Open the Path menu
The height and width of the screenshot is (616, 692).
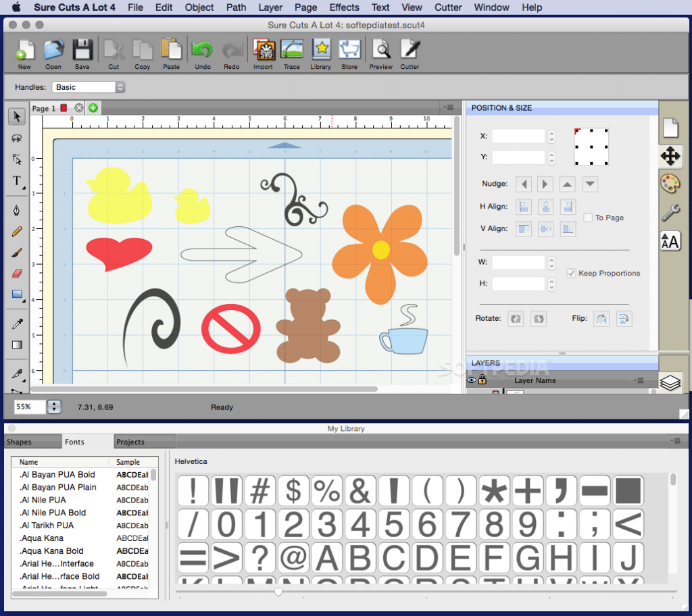pyautogui.click(x=236, y=7)
